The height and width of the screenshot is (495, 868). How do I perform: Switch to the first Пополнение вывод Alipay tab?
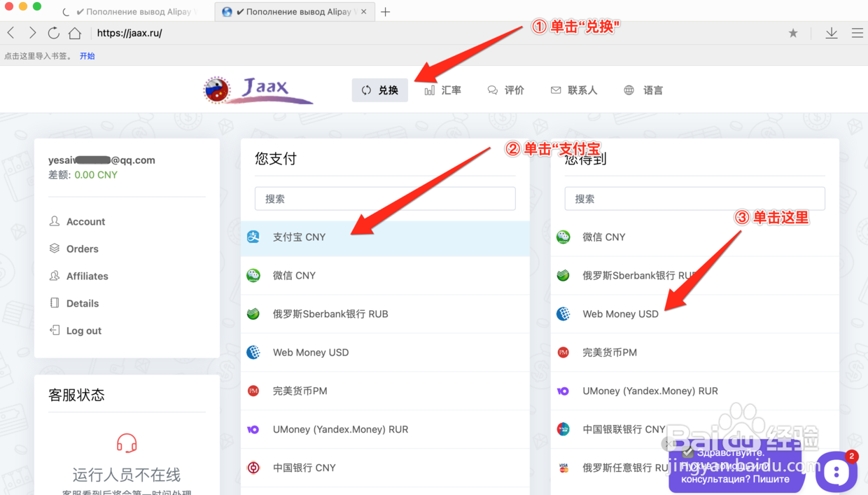(x=131, y=11)
